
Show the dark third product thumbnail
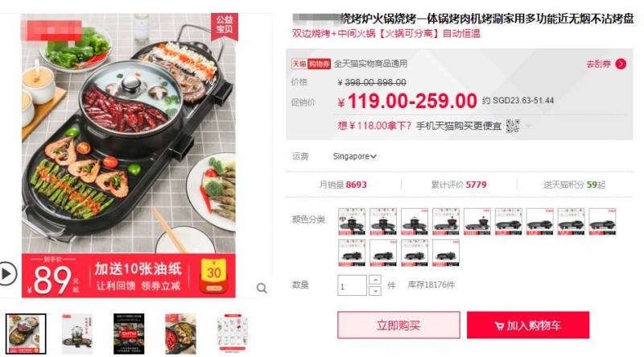[129, 334]
